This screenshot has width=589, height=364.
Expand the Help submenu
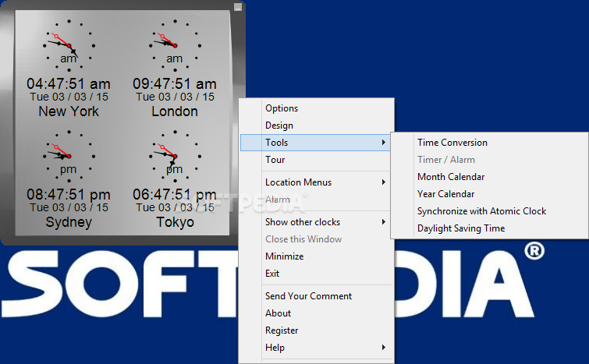coord(317,348)
